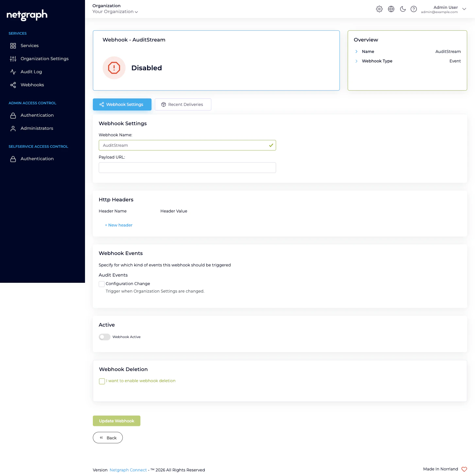Select the Organization Settings sliders icon
475x476 pixels.
point(13,59)
